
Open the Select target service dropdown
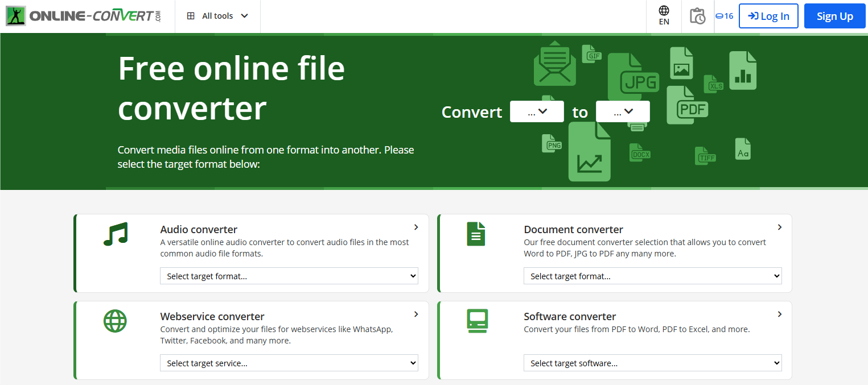coord(289,362)
